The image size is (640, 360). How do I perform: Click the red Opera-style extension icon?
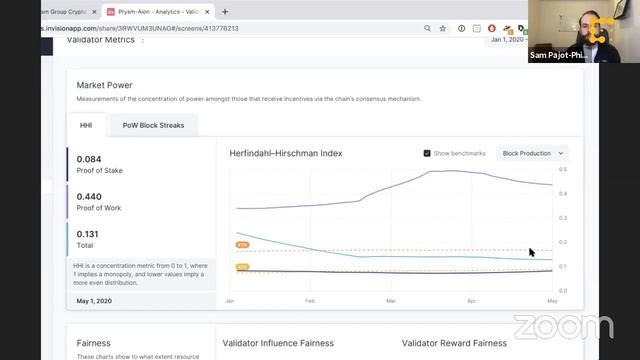(x=492, y=29)
